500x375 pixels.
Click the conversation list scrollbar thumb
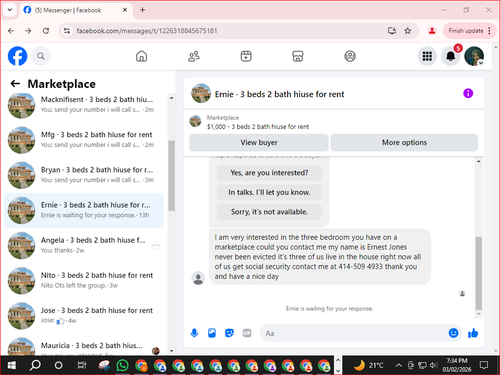click(x=171, y=176)
